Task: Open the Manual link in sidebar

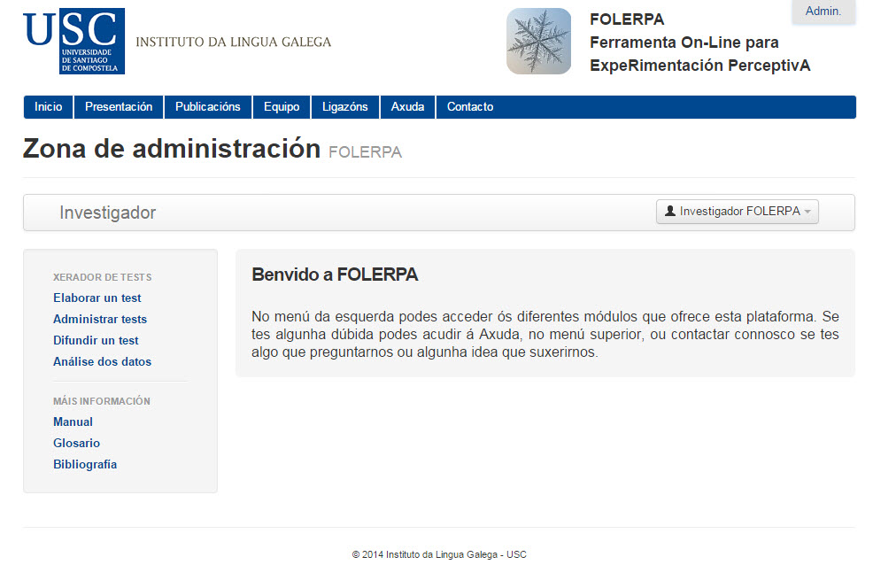Action: point(73,422)
